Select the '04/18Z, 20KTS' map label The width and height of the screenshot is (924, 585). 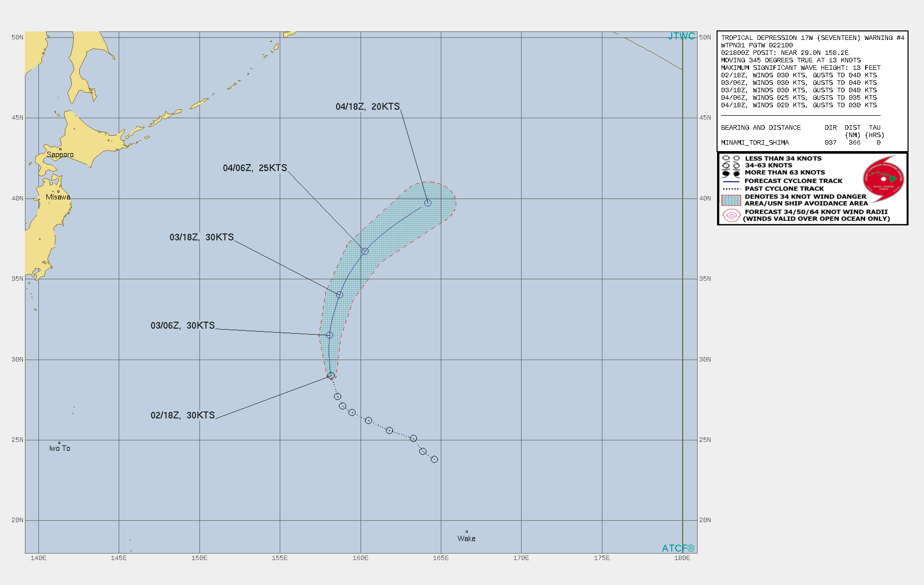click(x=368, y=107)
